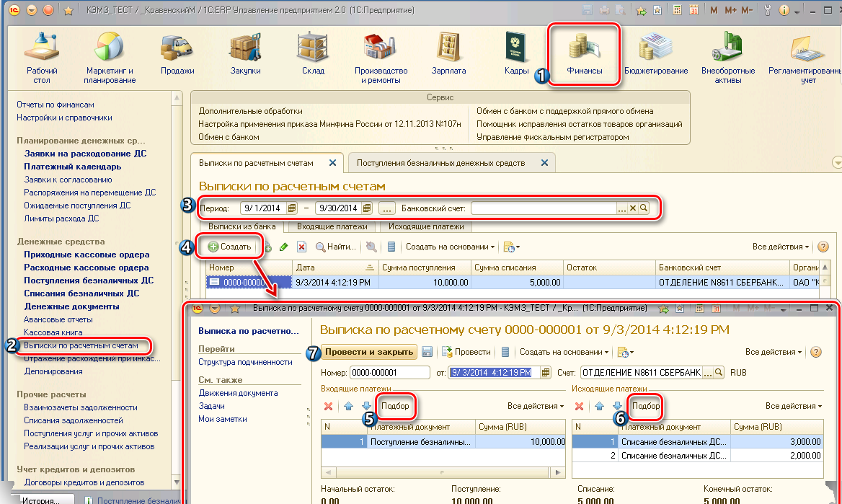Screen dimensions: 842x504
Task: Select the Входящие платежи tab
Action: coord(332,226)
